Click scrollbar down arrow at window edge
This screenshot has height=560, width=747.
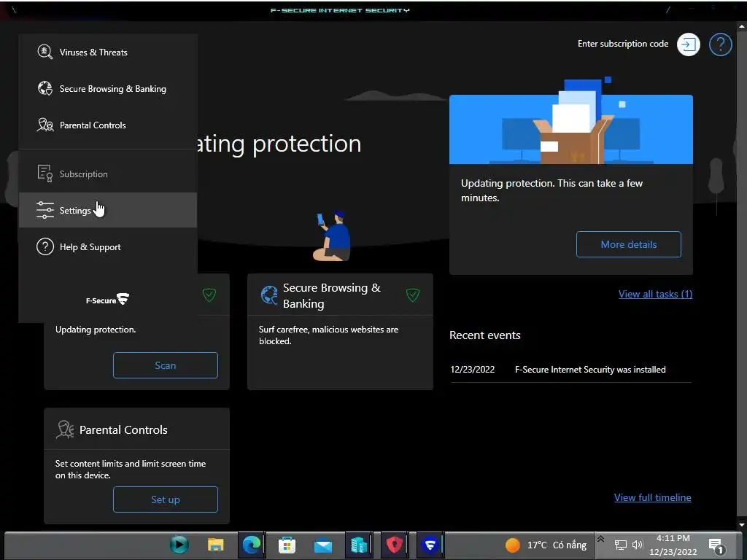tap(741, 524)
